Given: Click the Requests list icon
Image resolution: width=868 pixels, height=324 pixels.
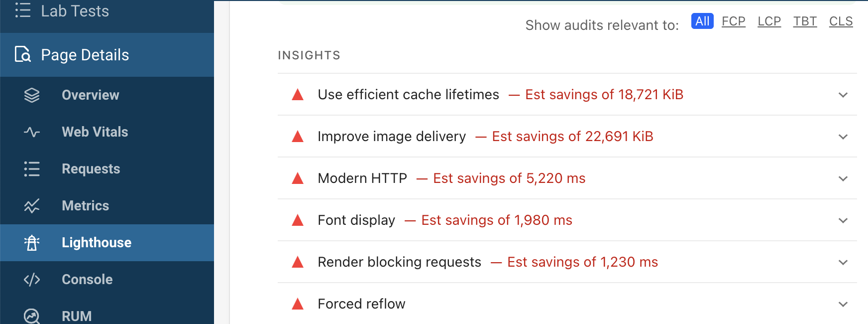Looking at the screenshot, I should (x=32, y=169).
